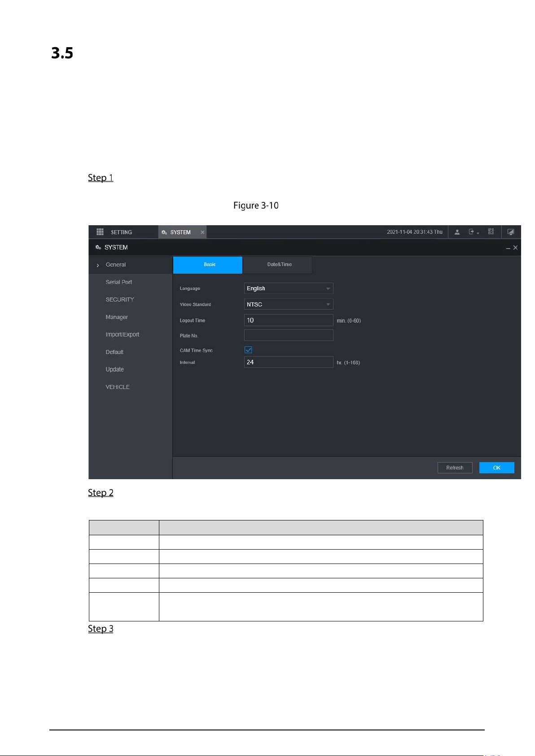The height and width of the screenshot is (756, 535).
Task: Click the Plate No. input field
Action: click(x=289, y=335)
